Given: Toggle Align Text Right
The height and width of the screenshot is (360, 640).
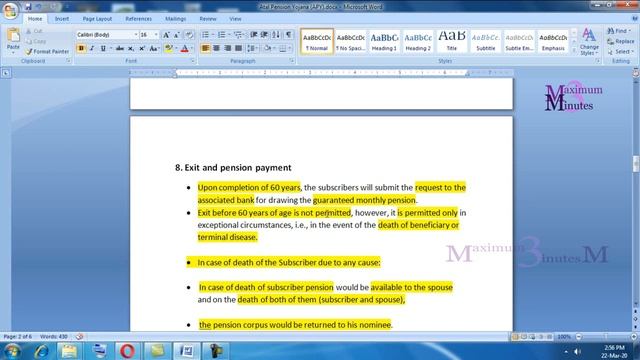Looking at the screenshot, I should coord(227,48).
